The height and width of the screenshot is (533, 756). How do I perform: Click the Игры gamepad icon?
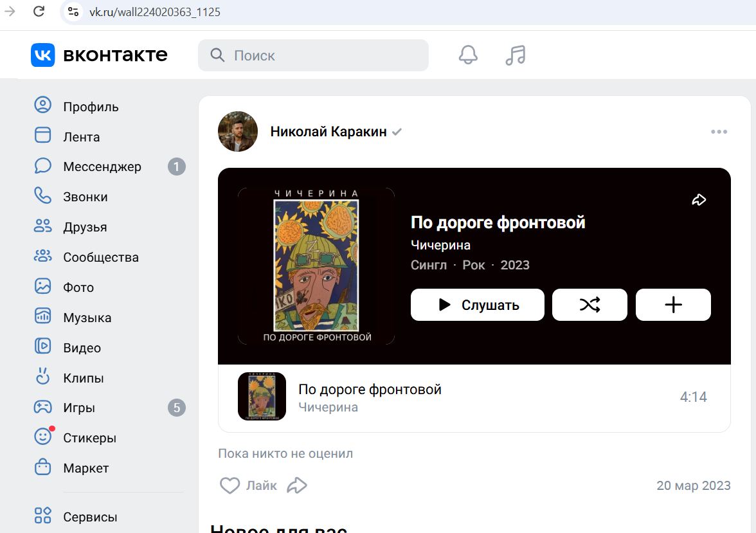(42, 406)
